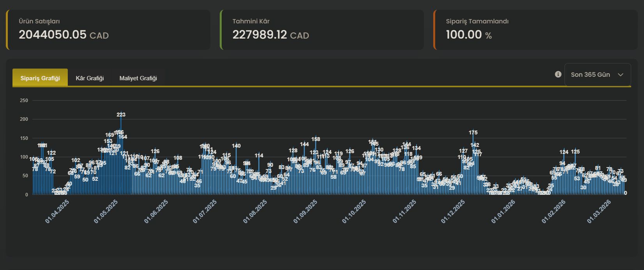
Task: Click the 01.07.2025 x-axis date label
Action: click(x=205, y=212)
